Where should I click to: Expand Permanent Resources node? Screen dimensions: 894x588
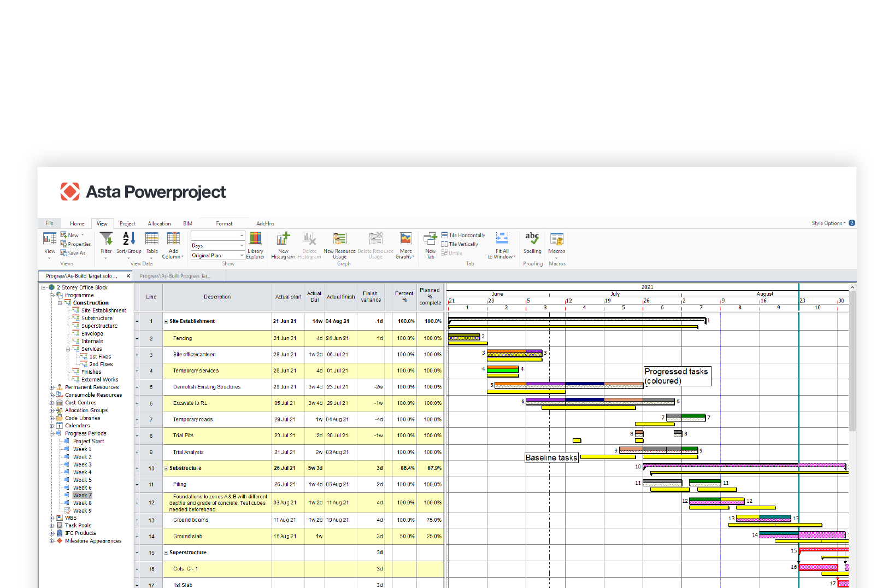[52, 387]
